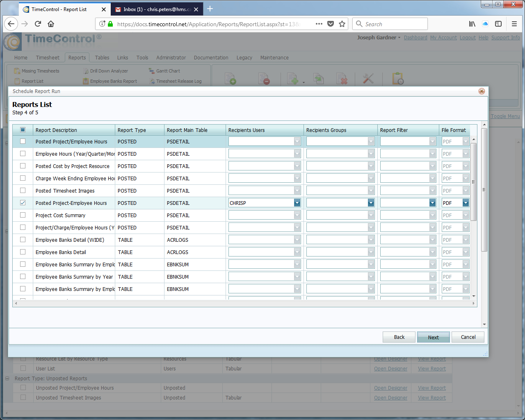Open the Administrator menu
525x420 pixels.
(x=171, y=58)
